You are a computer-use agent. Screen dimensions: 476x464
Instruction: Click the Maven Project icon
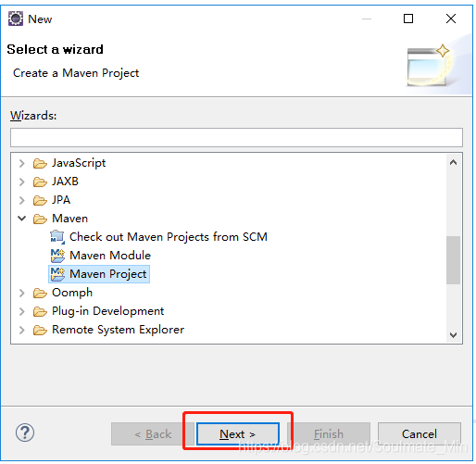(x=57, y=274)
